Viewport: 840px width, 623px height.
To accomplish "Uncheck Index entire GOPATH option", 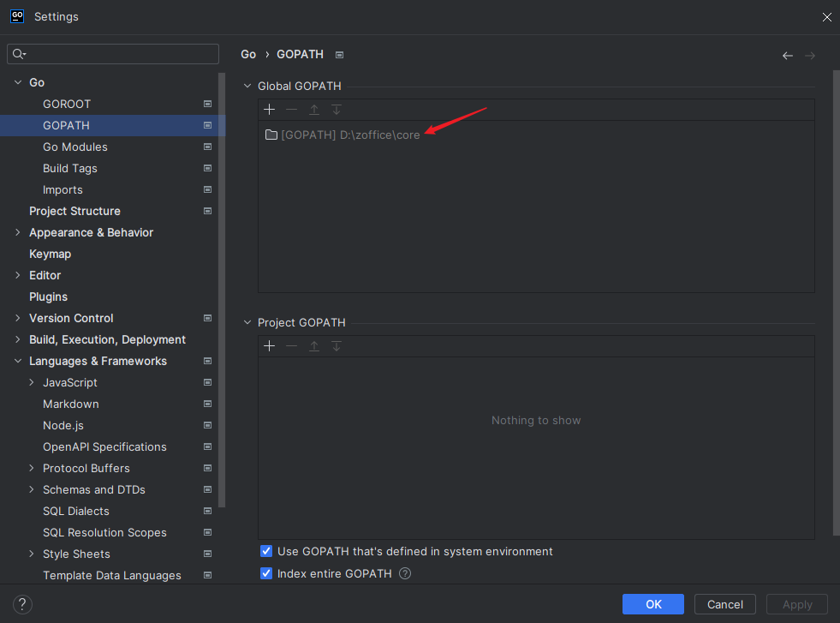I will (266, 573).
